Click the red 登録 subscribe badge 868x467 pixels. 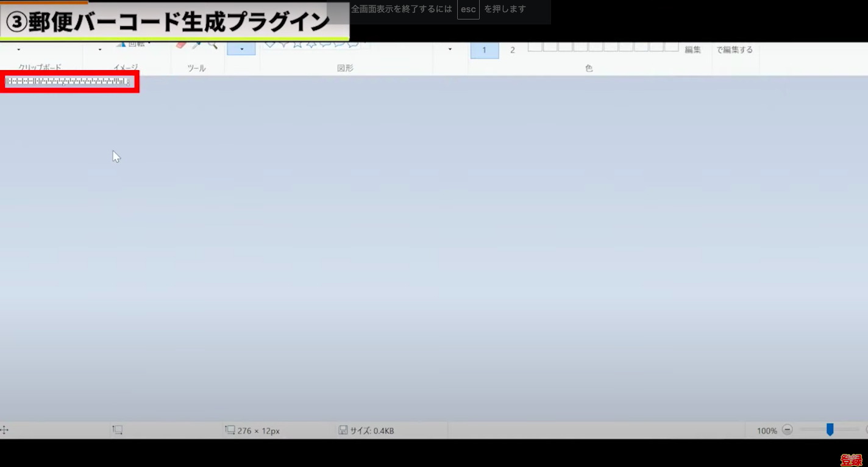tap(850, 460)
